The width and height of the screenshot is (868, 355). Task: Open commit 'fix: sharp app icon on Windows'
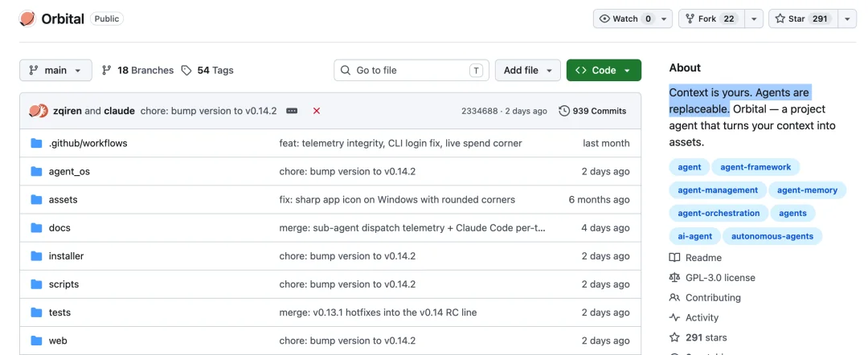tap(397, 200)
